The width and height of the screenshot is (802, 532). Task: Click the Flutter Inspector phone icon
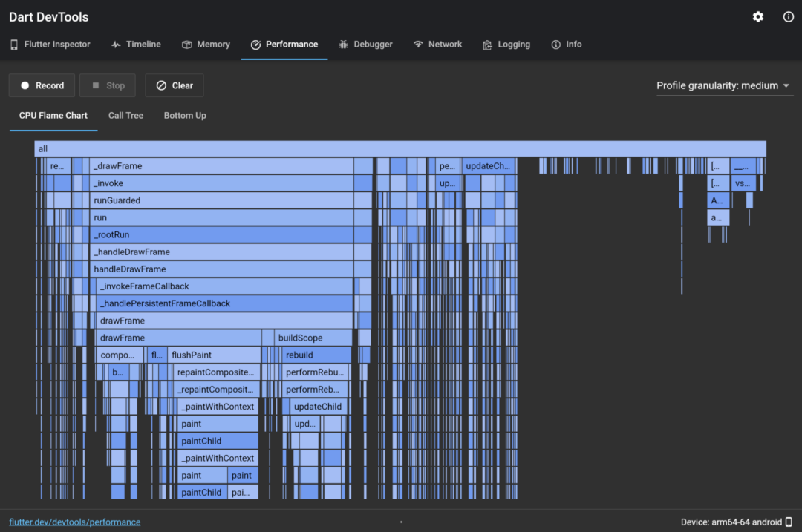14,45
